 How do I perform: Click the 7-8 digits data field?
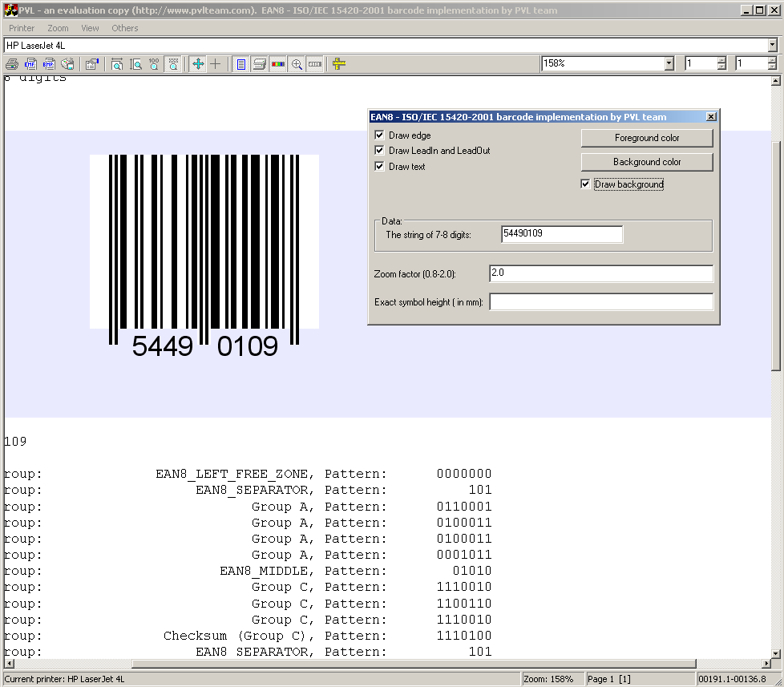tap(562, 234)
